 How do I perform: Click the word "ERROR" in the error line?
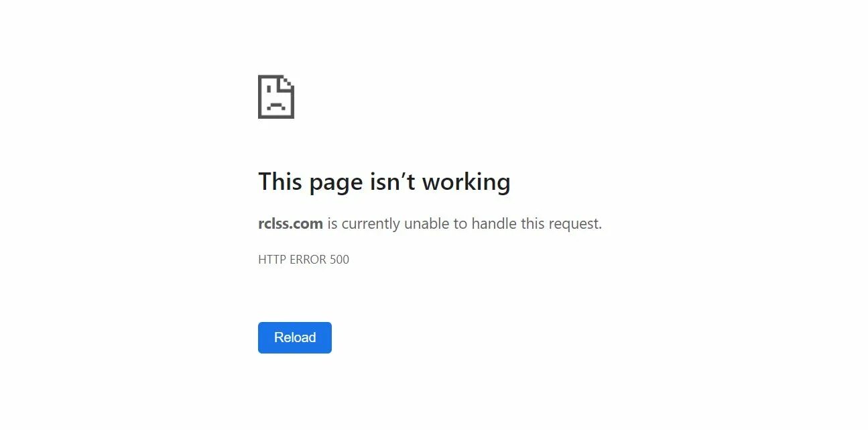click(308, 260)
